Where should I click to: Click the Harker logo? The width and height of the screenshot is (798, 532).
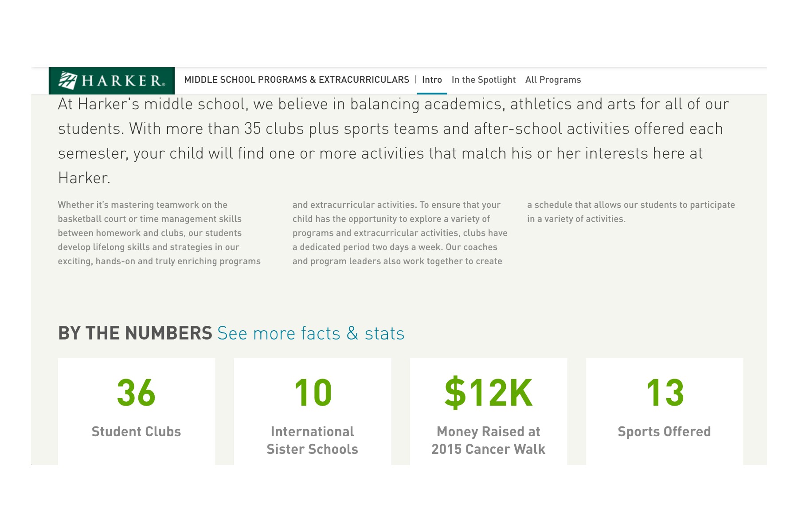tap(112, 81)
